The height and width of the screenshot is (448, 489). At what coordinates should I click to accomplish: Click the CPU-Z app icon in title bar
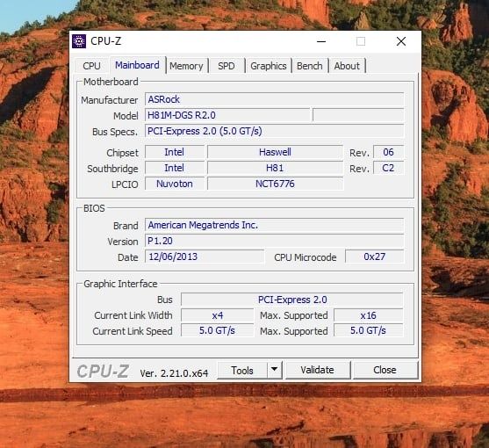tap(79, 41)
